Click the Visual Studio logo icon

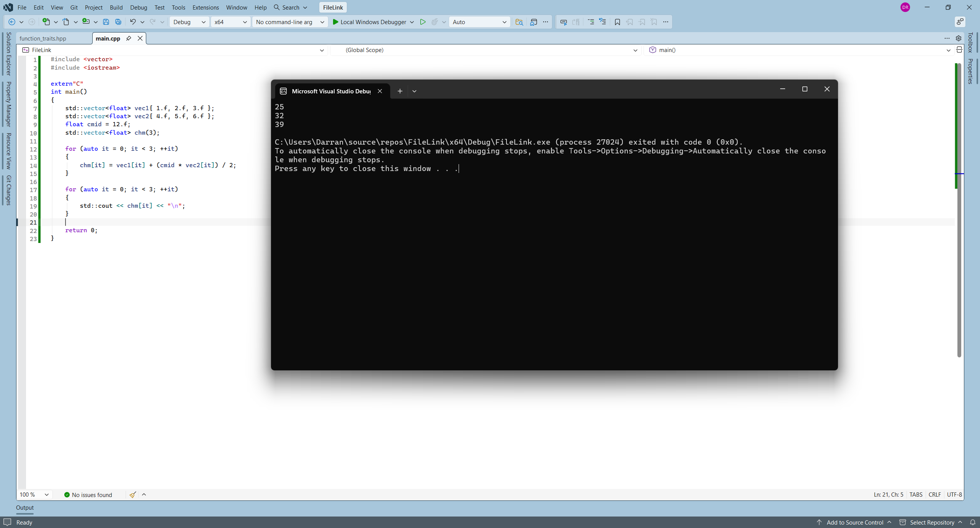point(8,7)
